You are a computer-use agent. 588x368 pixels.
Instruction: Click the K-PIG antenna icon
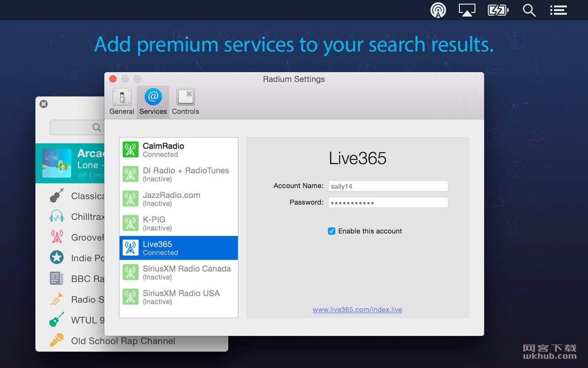(130, 223)
